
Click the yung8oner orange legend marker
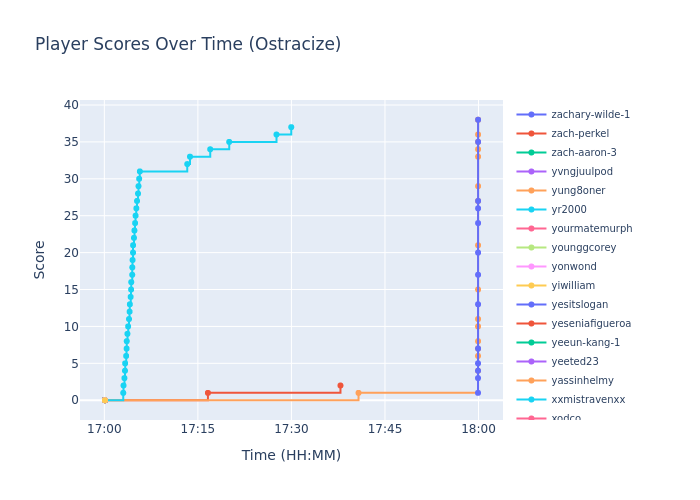coord(531,191)
